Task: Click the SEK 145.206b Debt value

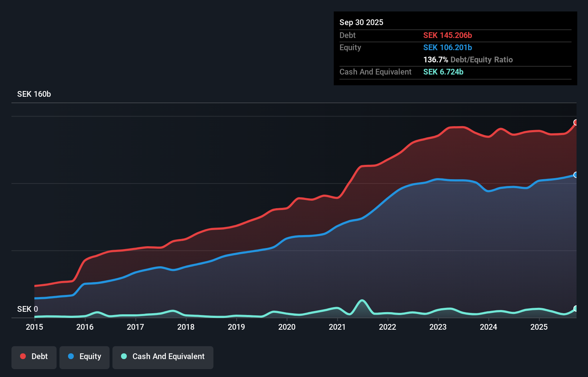Action: (x=448, y=35)
